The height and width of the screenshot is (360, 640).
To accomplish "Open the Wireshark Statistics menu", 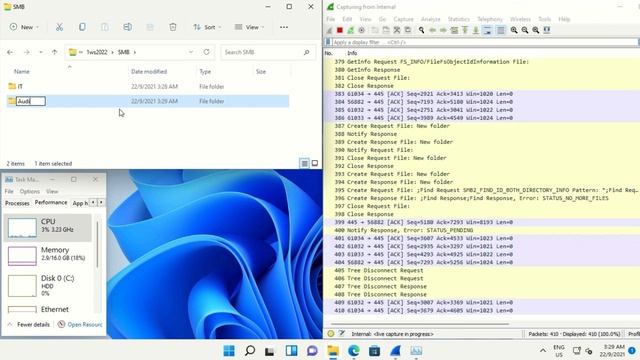I will coord(458,19).
